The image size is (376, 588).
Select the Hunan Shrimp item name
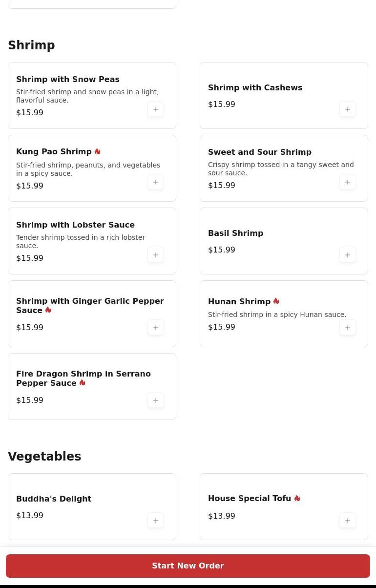pyautogui.click(x=239, y=302)
